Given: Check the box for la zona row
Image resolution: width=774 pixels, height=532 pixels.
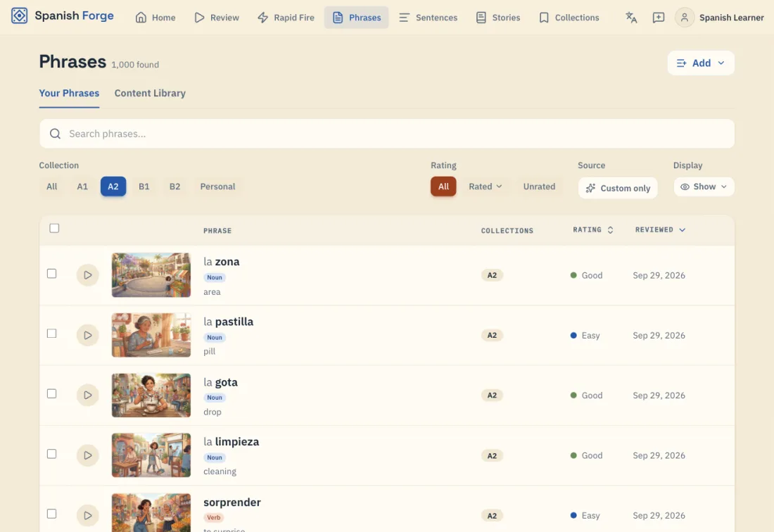Looking at the screenshot, I should [52, 274].
